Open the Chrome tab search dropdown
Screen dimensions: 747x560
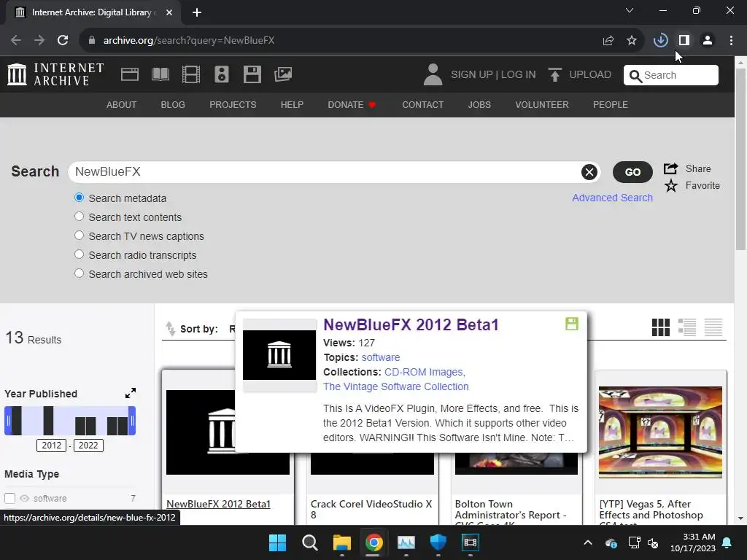630,10
